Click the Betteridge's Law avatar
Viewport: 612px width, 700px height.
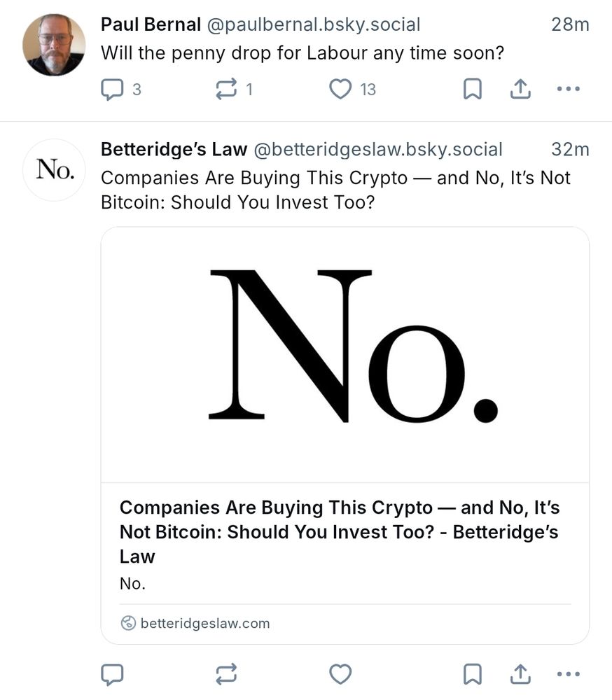click(54, 170)
